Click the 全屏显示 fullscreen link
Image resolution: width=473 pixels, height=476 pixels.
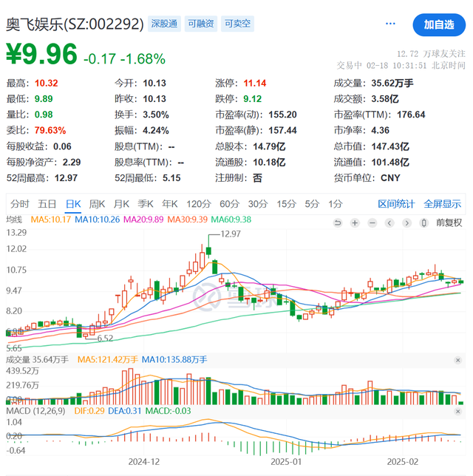pyautogui.click(x=443, y=204)
